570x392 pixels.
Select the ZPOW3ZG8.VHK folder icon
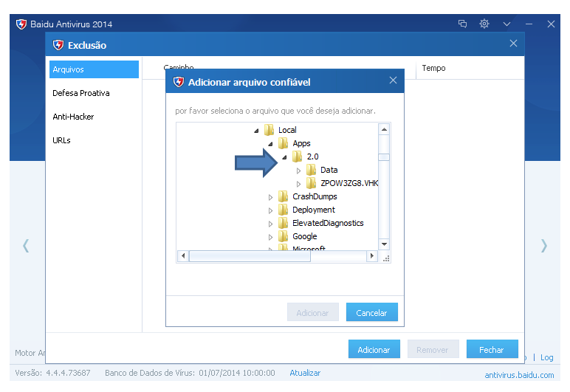[311, 183]
